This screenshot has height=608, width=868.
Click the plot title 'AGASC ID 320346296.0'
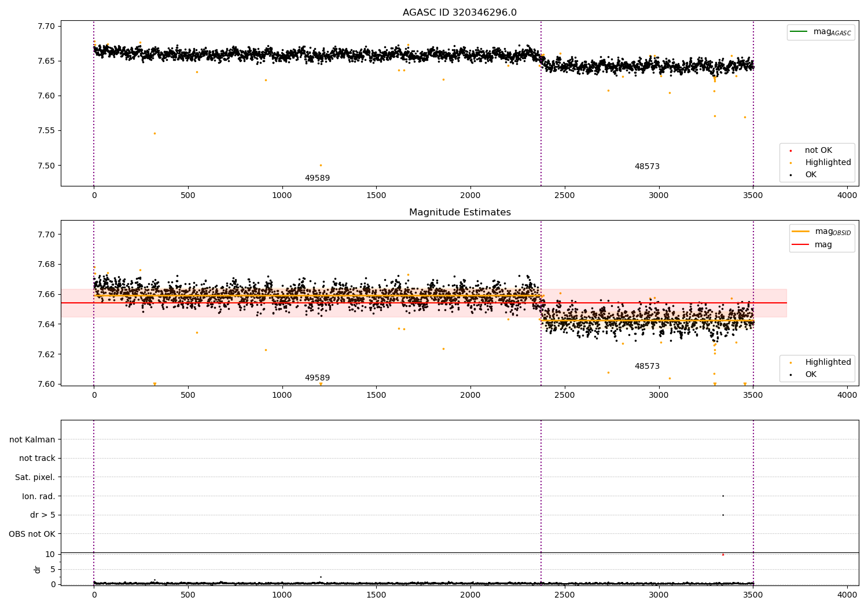[459, 13]
